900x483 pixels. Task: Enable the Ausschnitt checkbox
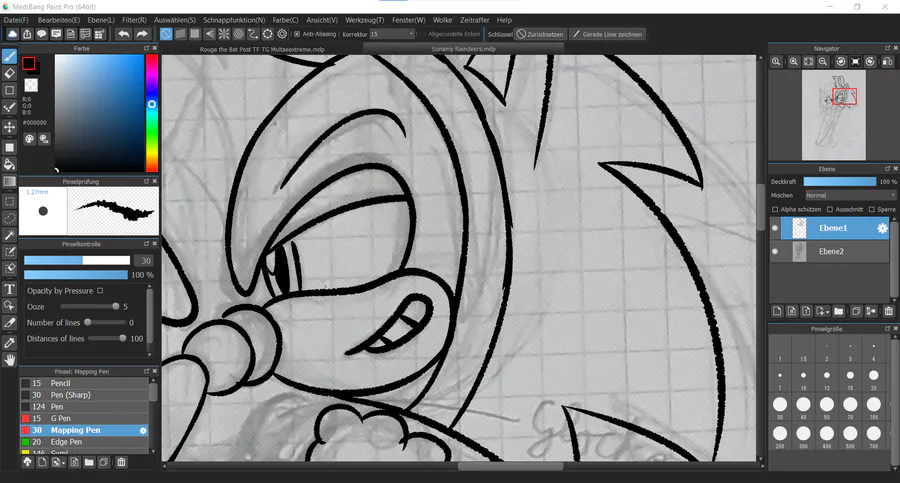pos(830,210)
